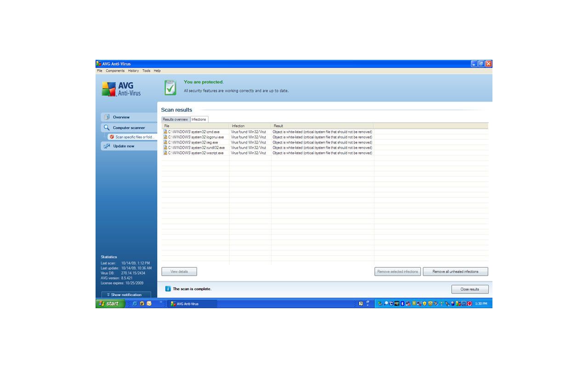Click the warning icon next to cmd.exe
Image resolution: width=588 pixels, height=368 pixels.
[165, 132]
